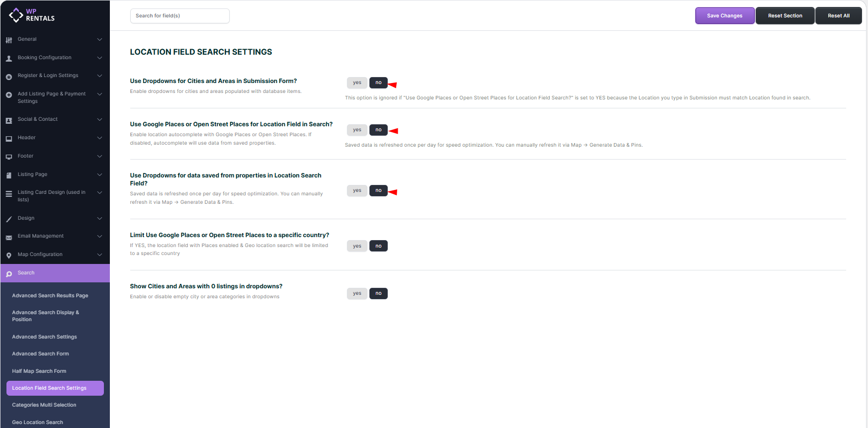Set Google Places location field to yes
This screenshot has width=868, height=428.
coord(357,130)
